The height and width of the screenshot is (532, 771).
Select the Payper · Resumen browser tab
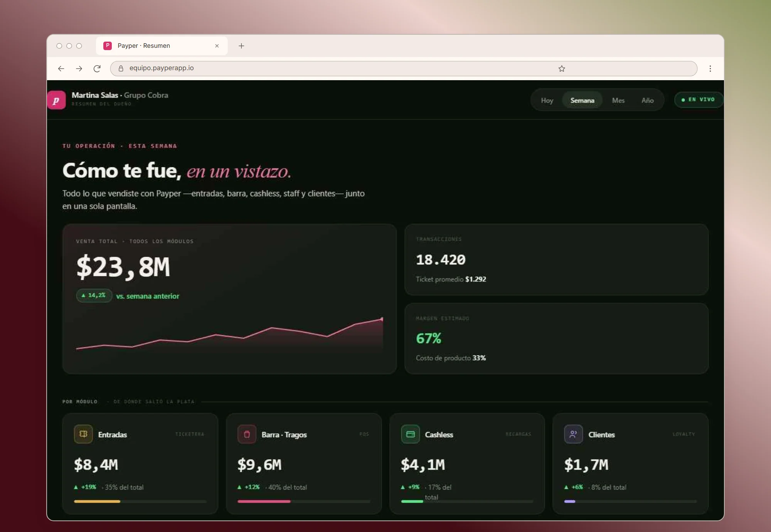[162, 46]
